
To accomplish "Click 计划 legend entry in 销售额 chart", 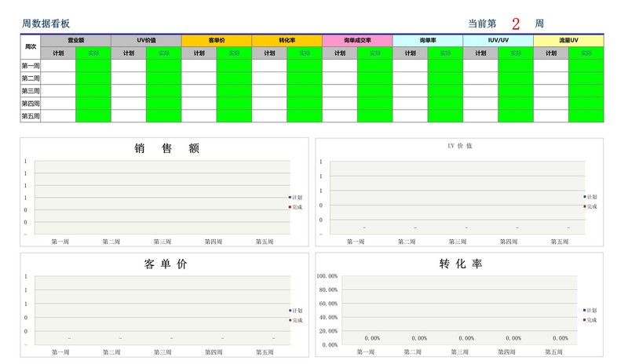I will click(x=296, y=198).
